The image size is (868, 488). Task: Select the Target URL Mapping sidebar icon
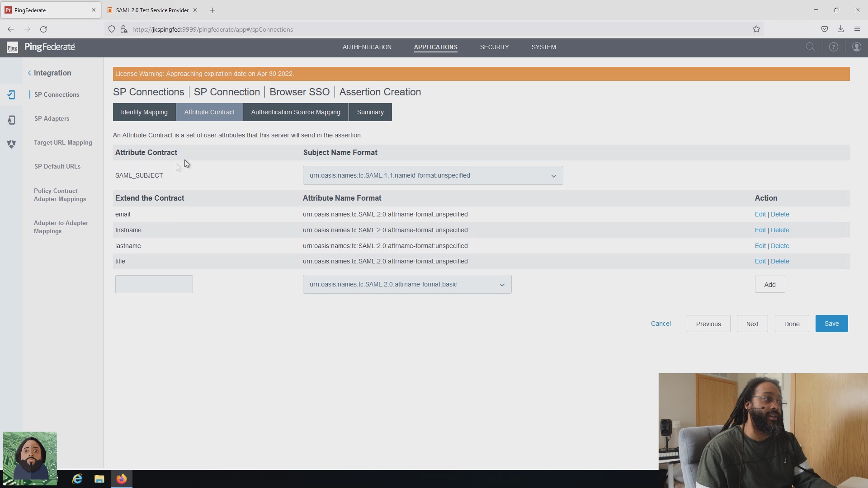pos(11,144)
